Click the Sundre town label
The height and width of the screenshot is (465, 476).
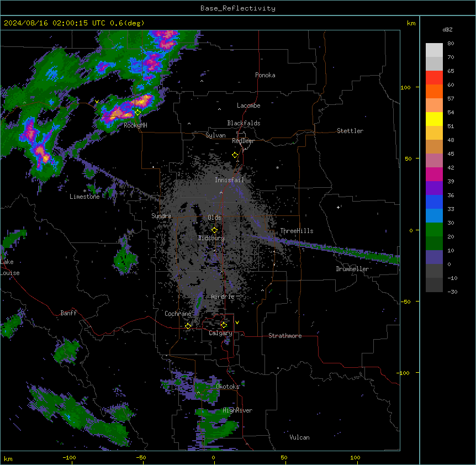pos(161,216)
